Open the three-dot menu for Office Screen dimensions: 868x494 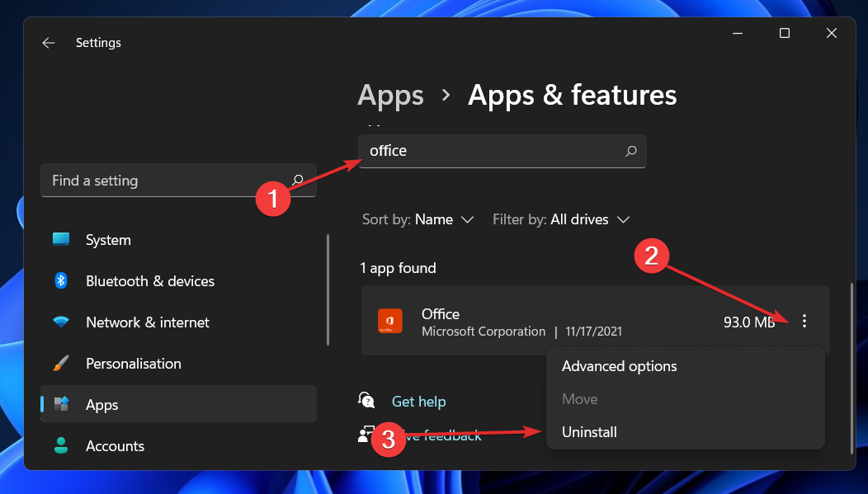coord(804,321)
